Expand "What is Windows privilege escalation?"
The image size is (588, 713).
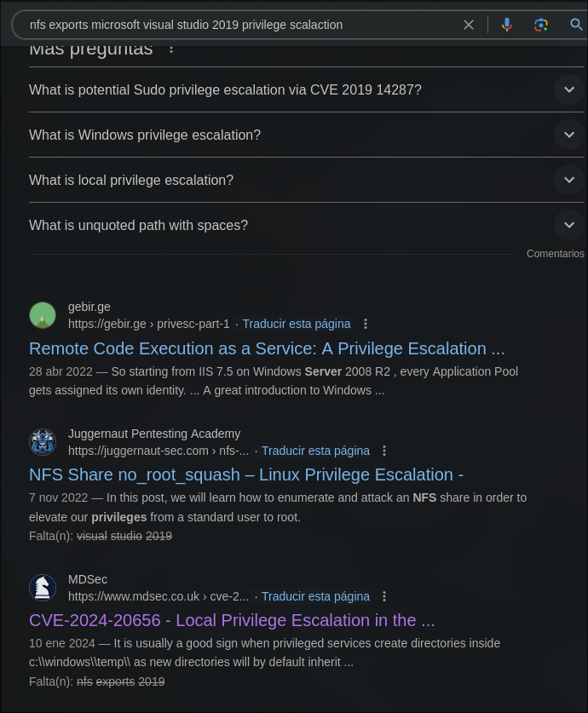[307, 135]
